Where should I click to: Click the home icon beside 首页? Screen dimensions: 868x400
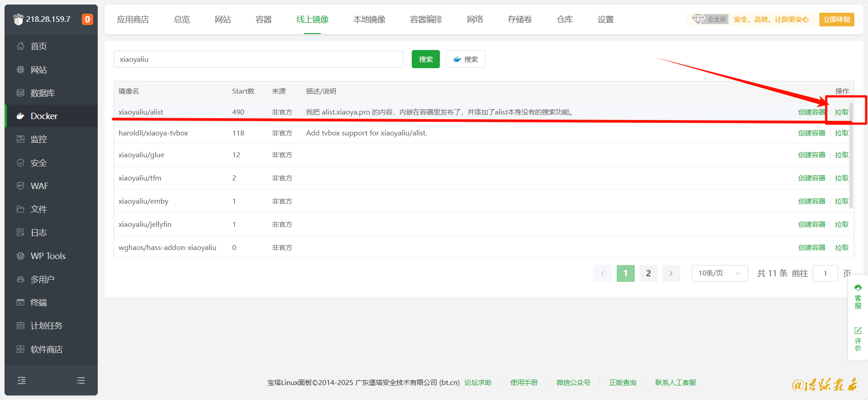(20, 46)
